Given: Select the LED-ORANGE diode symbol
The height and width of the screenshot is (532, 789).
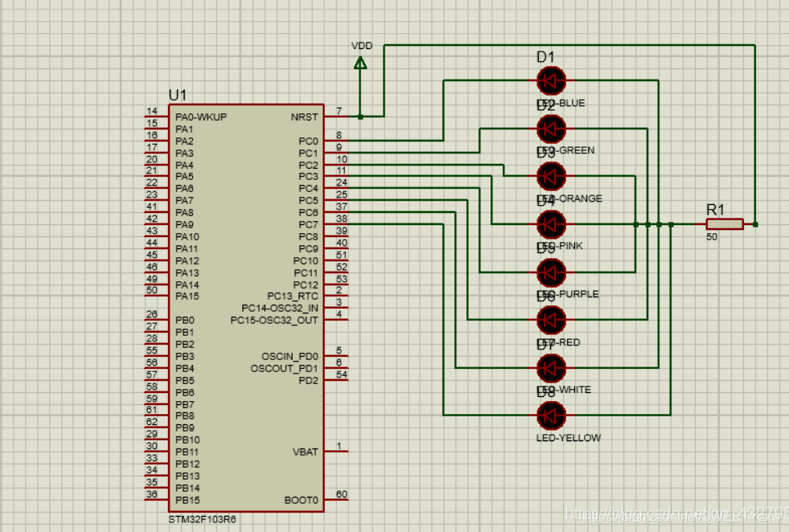Looking at the screenshot, I should tap(551, 177).
